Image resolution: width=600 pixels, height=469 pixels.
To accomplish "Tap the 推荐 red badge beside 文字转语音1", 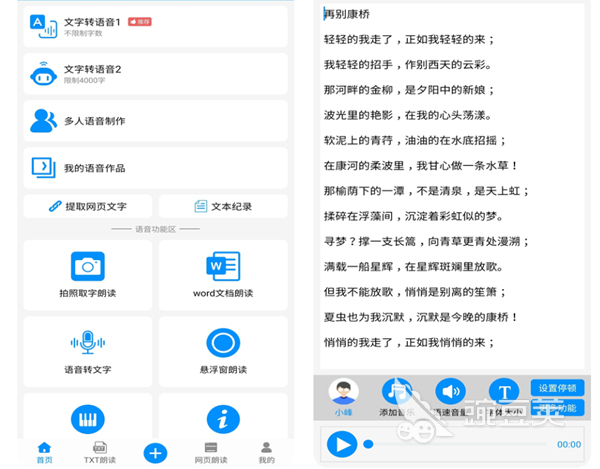I will (140, 22).
